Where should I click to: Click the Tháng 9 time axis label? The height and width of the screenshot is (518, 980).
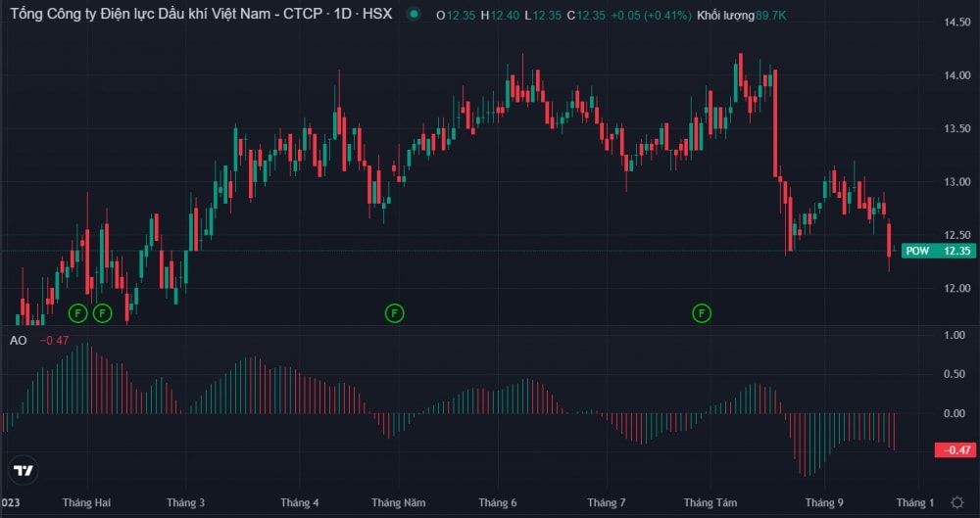824,502
